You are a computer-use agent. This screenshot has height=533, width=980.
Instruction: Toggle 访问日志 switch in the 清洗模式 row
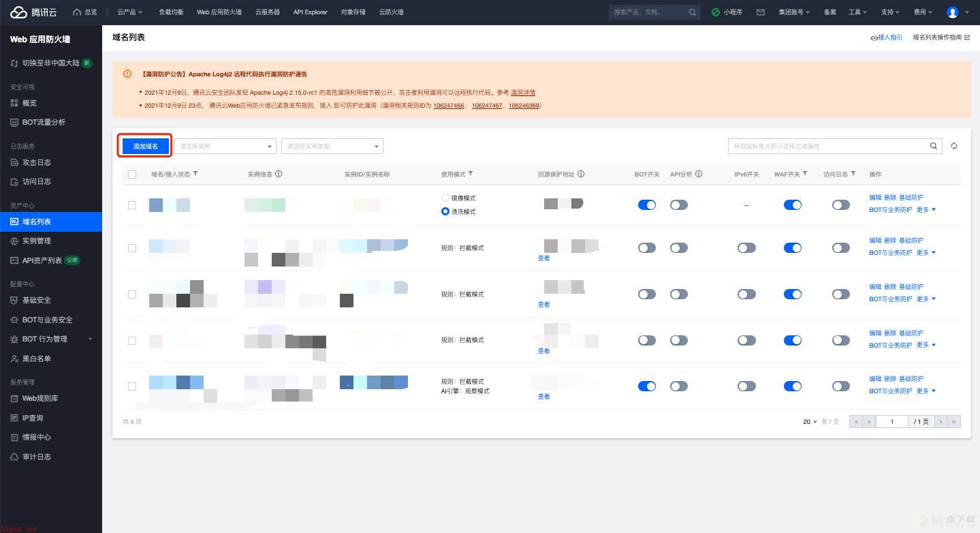click(841, 204)
